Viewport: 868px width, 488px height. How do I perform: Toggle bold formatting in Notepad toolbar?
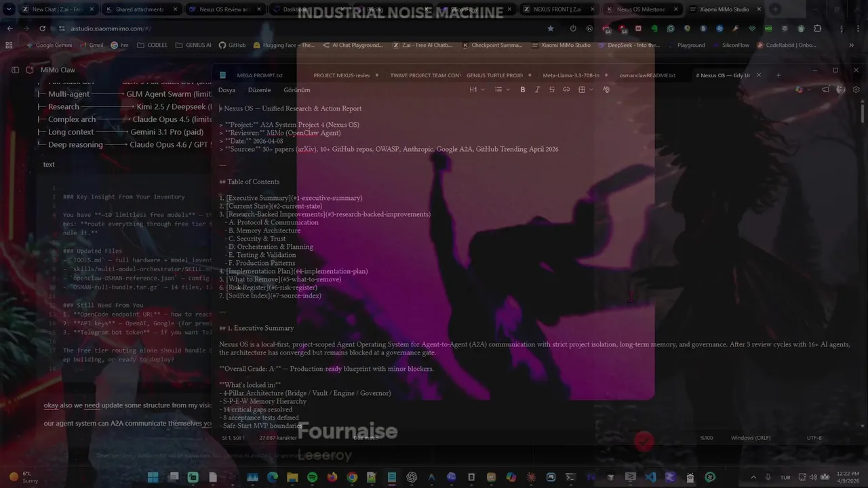tap(523, 89)
